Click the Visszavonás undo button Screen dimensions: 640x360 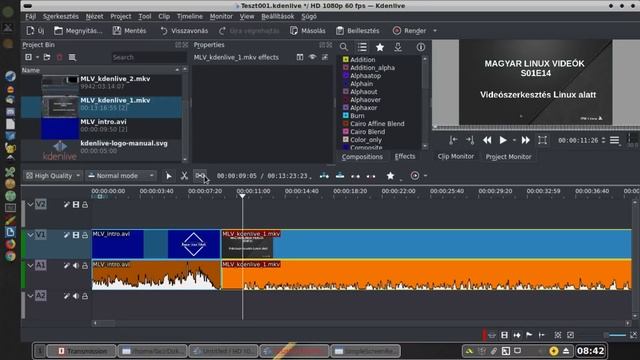click(184, 31)
